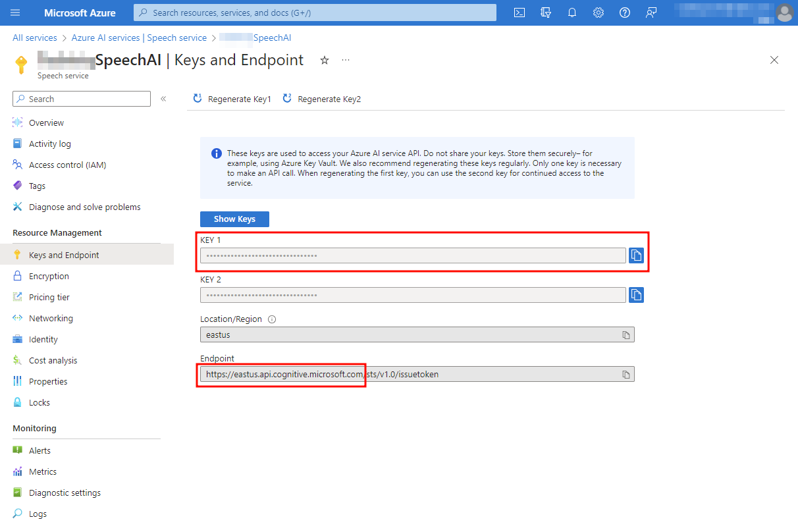Click the help question mark icon

point(625,13)
